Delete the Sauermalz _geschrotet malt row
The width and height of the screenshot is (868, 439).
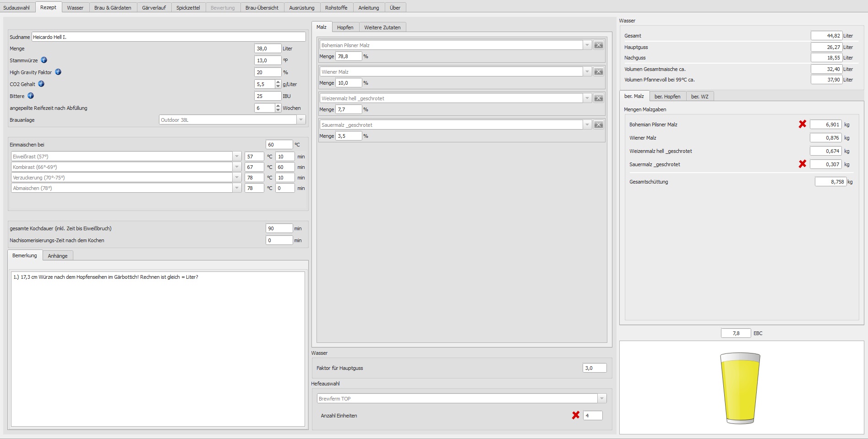coord(598,125)
